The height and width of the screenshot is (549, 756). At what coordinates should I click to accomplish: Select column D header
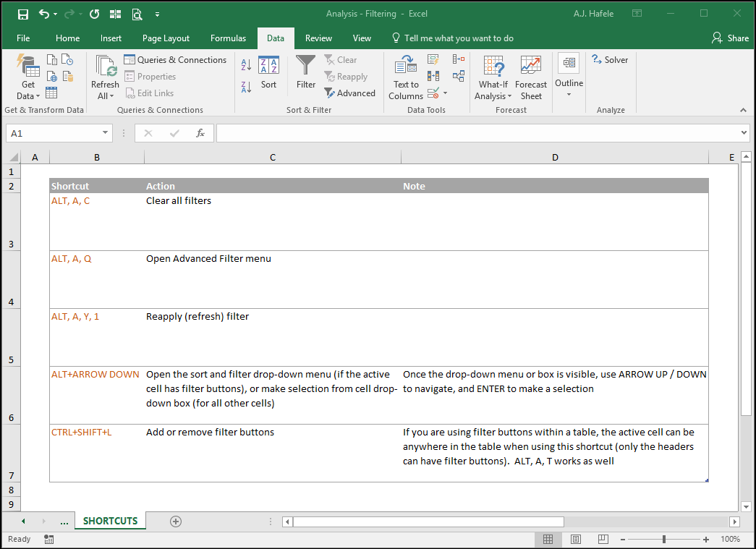coord(555,157)
